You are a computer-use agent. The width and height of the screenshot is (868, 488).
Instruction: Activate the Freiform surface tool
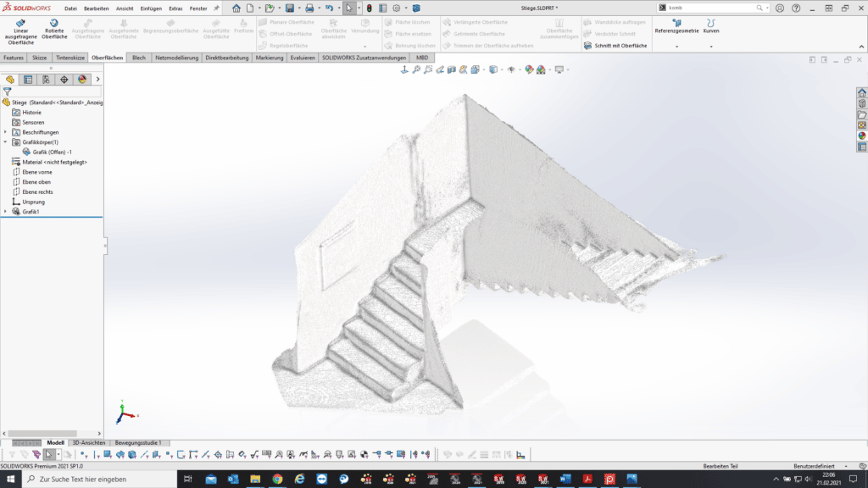tap(243, 25)
